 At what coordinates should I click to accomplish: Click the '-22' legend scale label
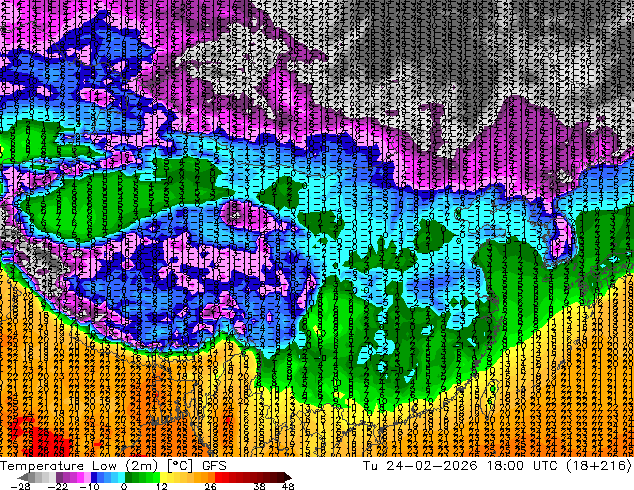pyautogui.click(x=58, y=486)
